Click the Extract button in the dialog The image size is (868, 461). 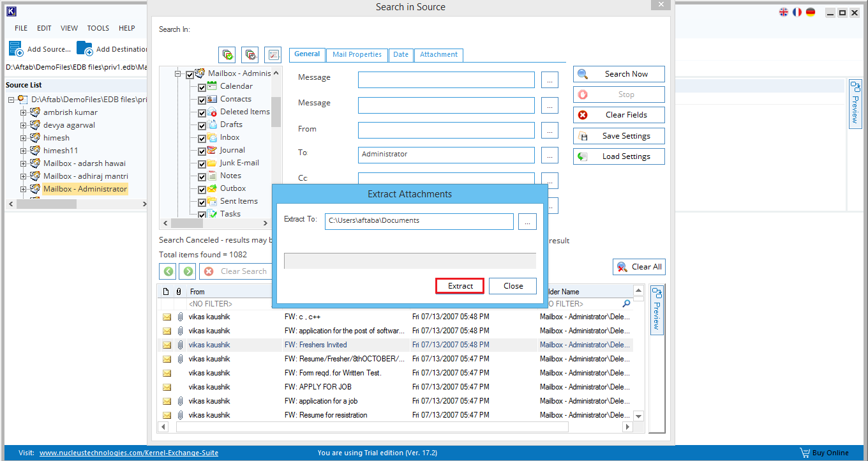[x=460, y=286]
